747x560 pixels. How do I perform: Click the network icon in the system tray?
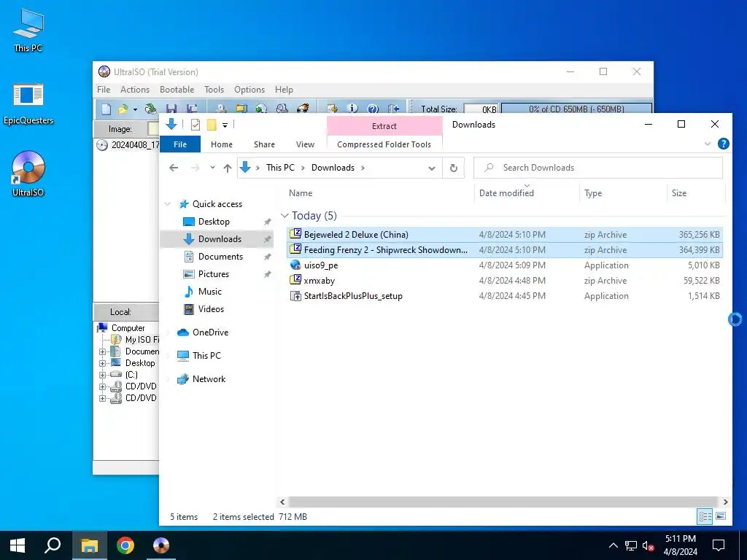[x=631, y=545]
